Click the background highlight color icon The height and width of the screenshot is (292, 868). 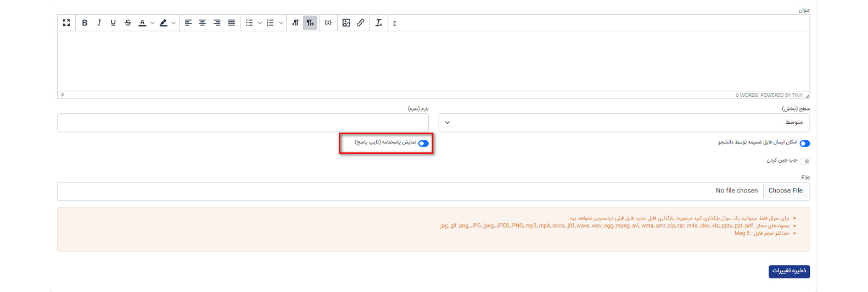(x=163, y=23)
